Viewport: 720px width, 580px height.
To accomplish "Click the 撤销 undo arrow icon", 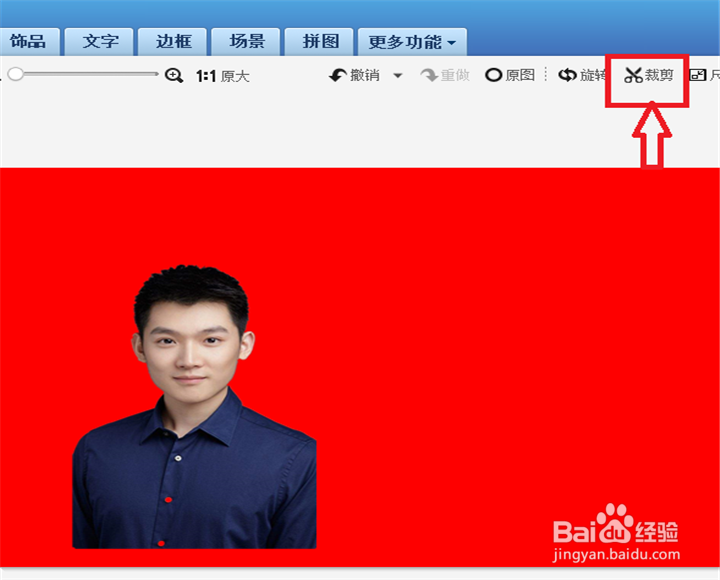I will 338,75.
